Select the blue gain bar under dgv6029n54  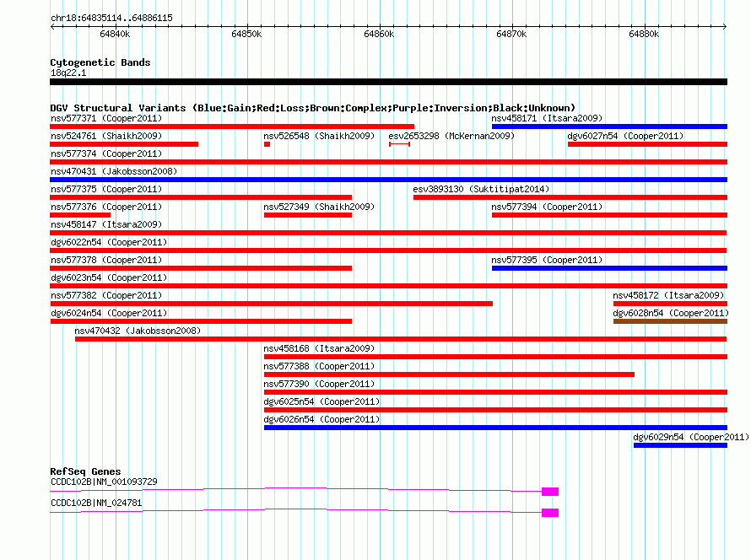[680, 445]
